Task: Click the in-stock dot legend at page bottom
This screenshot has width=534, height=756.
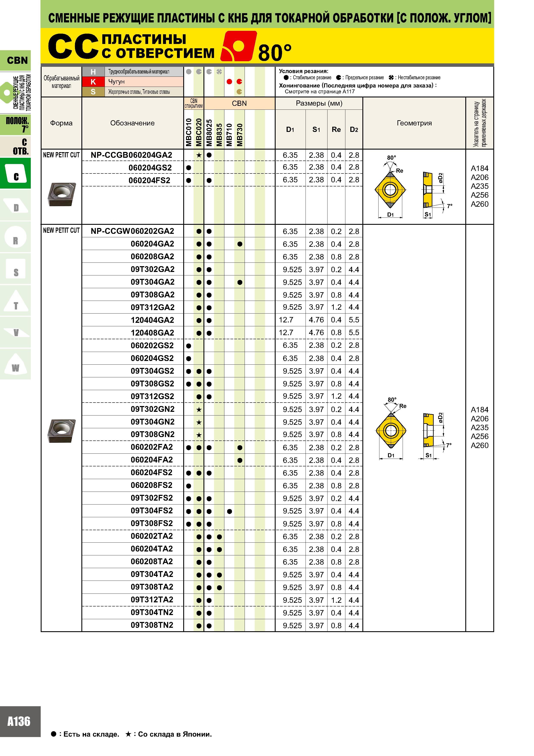Action: [x=54, y=734]
